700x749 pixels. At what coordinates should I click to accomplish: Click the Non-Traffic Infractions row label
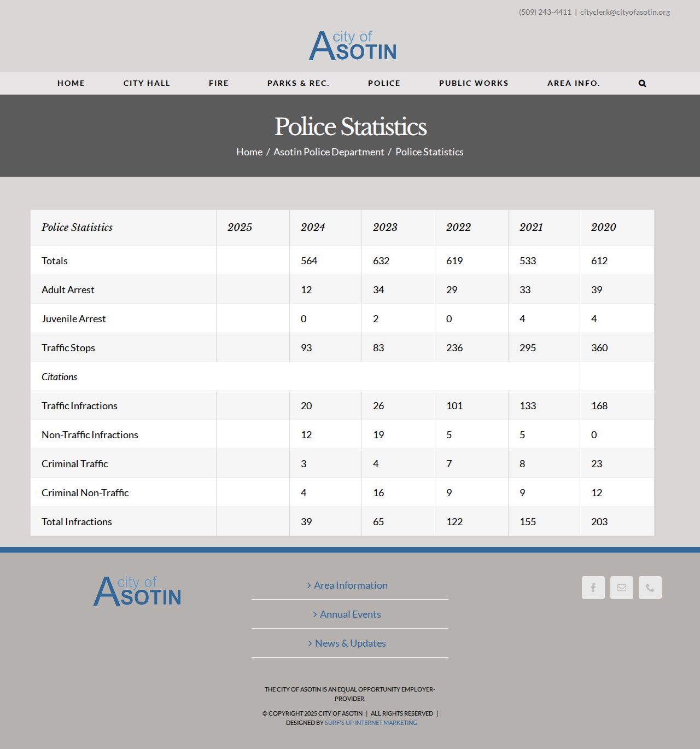coord(90,435)
